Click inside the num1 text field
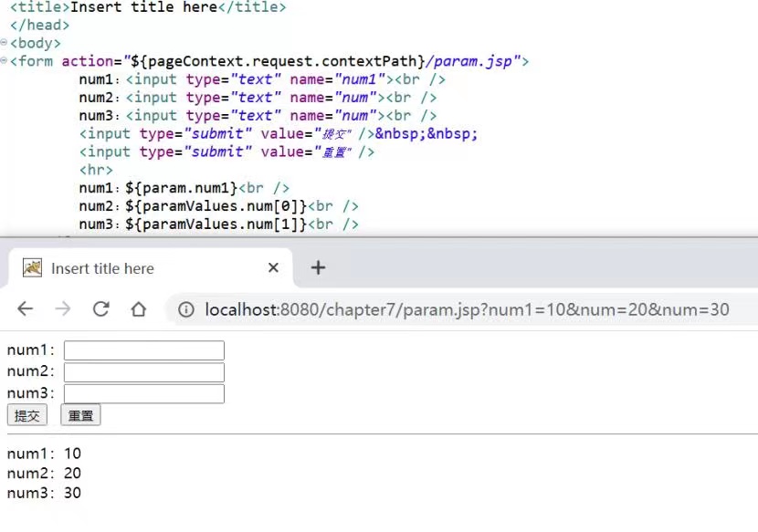The image size is (758, 532). click(x=143, y=350)
